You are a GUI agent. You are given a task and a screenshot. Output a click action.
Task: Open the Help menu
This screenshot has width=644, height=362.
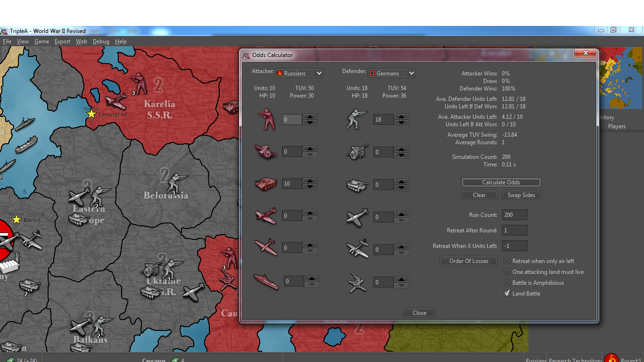[x=121, y=41]
